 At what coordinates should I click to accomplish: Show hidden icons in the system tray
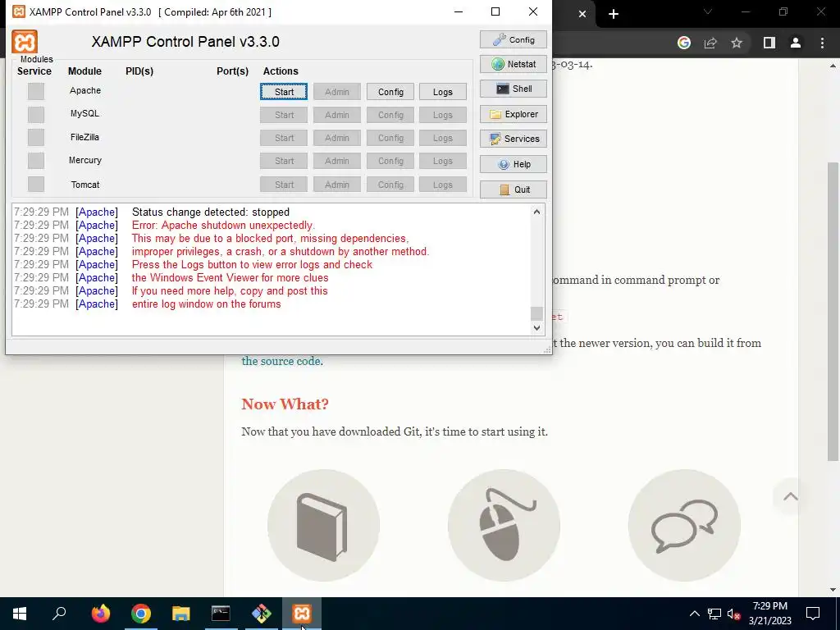point(694,614)
